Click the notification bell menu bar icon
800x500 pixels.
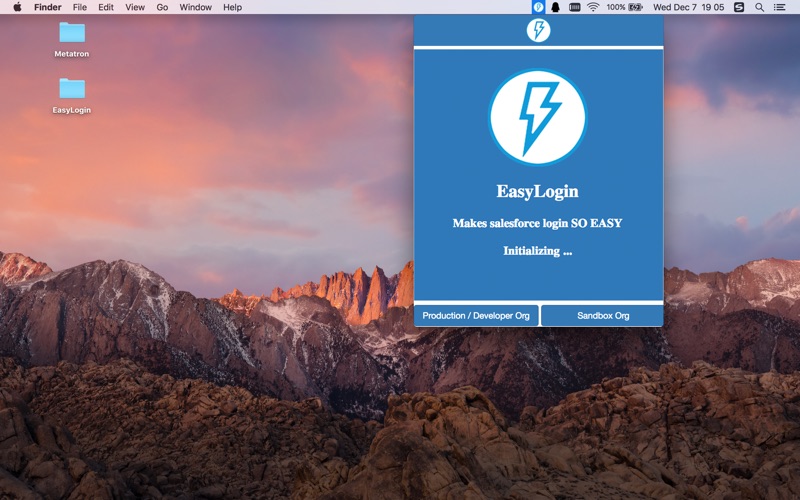[556, 7]
